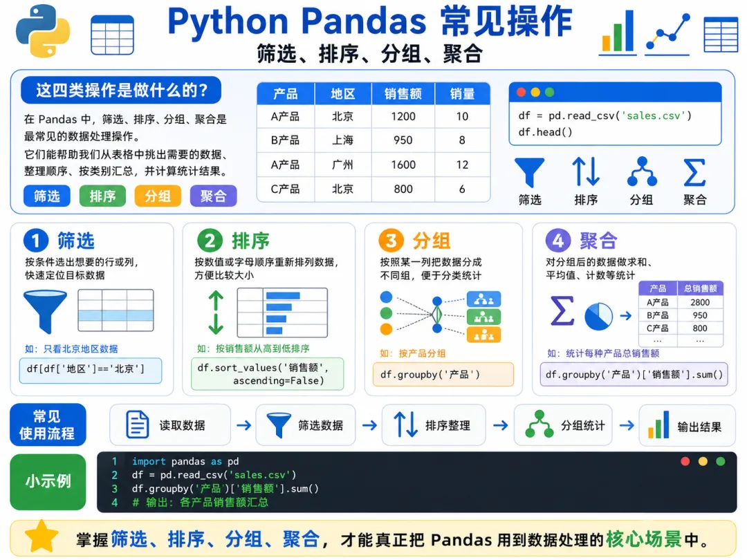Click the 销售额 column header
This screenshot has width=747, height=560.
pyautogui.click(x=403, y=94)
